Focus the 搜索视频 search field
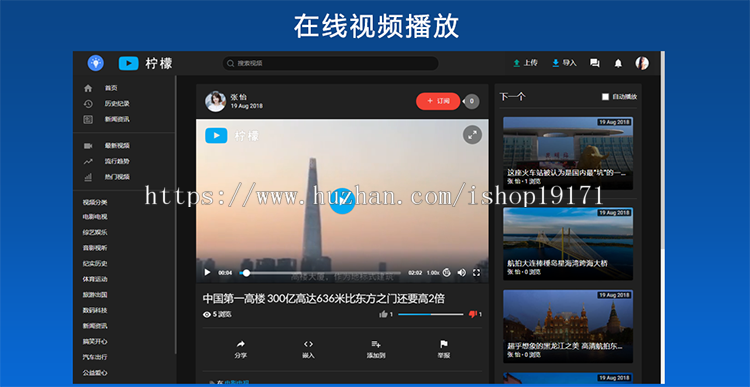Image resolution: width=750 pixels, height=387 pixels. (x=330, y=63)
